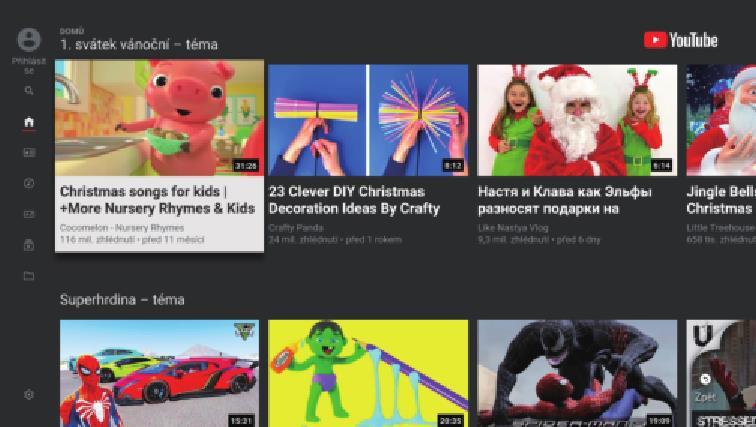Image resolution: width=756 pixels, height=427 pixels.
Task: Click the 'Crafty Panda' channel name
Action: (296, 227)
